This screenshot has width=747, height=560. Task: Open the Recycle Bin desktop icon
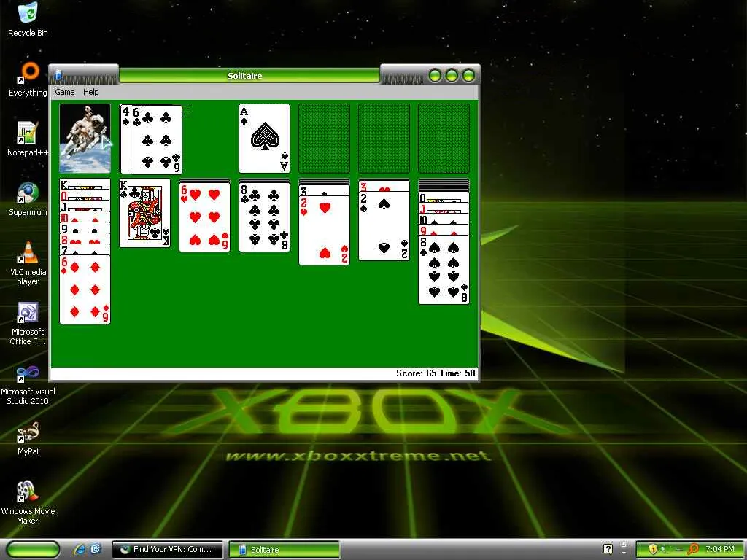point(28,20)
